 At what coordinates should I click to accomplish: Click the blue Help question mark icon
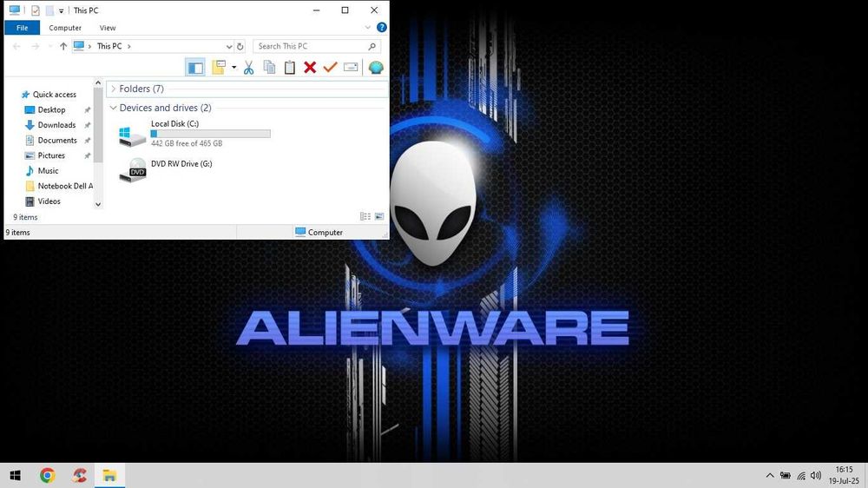(381, 27)
